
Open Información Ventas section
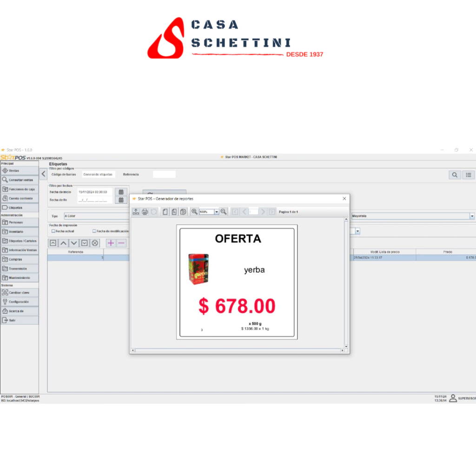20,250
